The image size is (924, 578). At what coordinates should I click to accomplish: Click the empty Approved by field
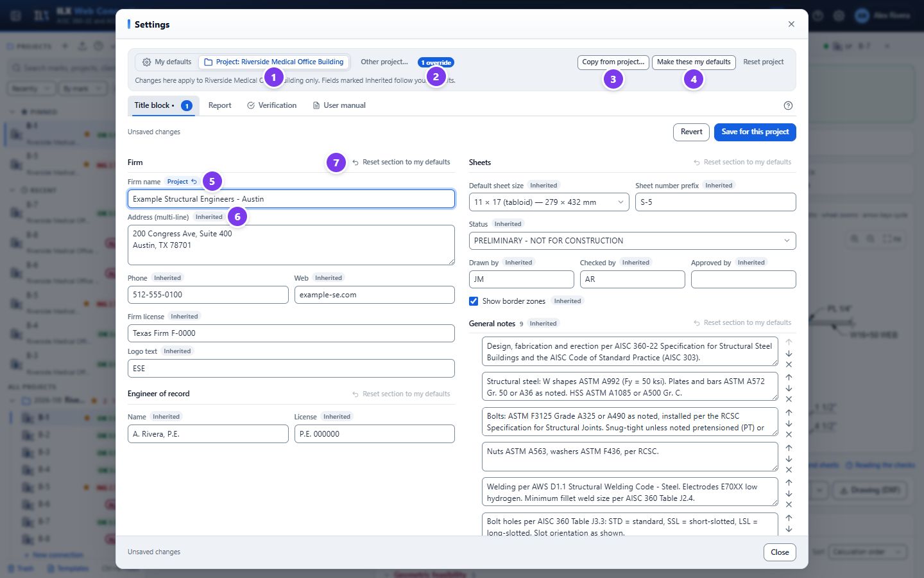[x=744, y=279]
